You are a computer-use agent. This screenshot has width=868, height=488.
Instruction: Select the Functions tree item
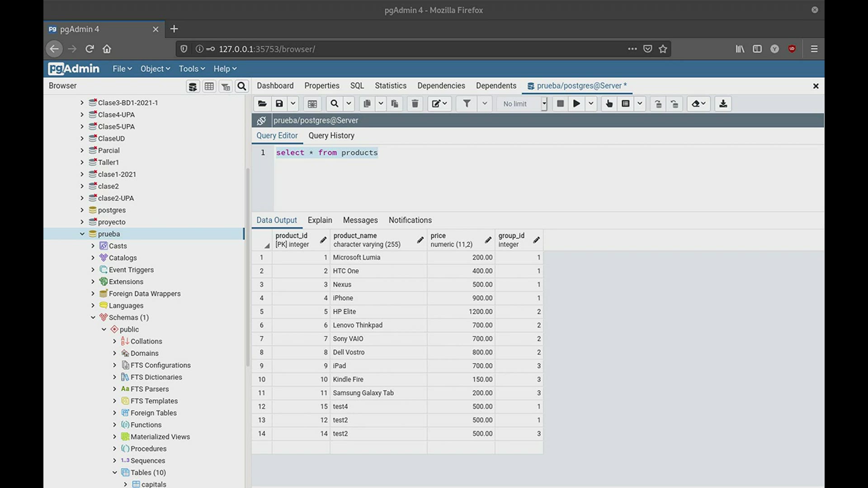tap(146, 425)
